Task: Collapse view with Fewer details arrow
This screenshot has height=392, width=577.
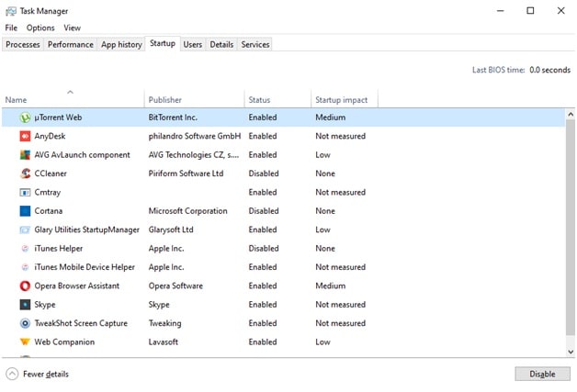Action: [x=12, y=374]
